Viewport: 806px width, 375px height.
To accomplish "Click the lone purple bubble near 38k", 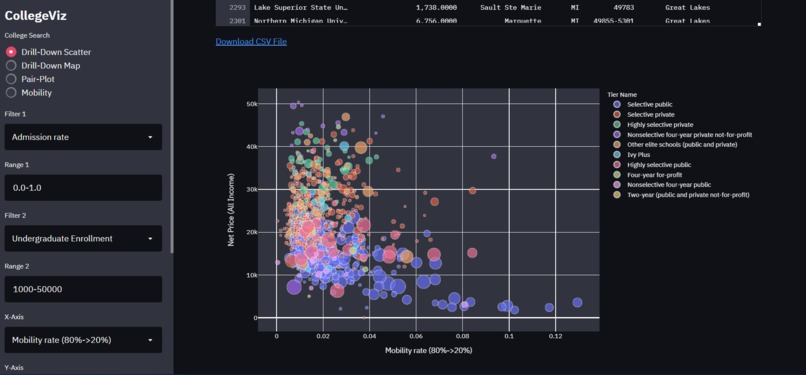I will (x=493, y=156).
